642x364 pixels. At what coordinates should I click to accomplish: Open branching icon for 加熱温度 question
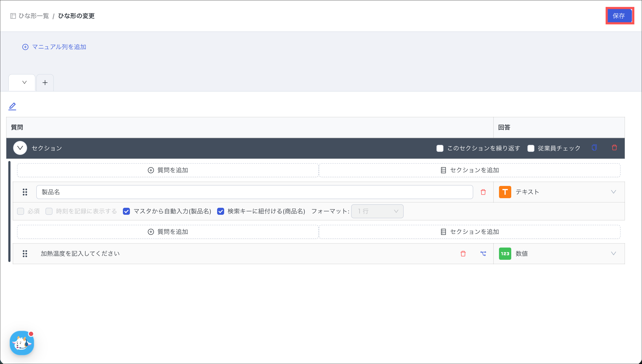coord(483,253)
